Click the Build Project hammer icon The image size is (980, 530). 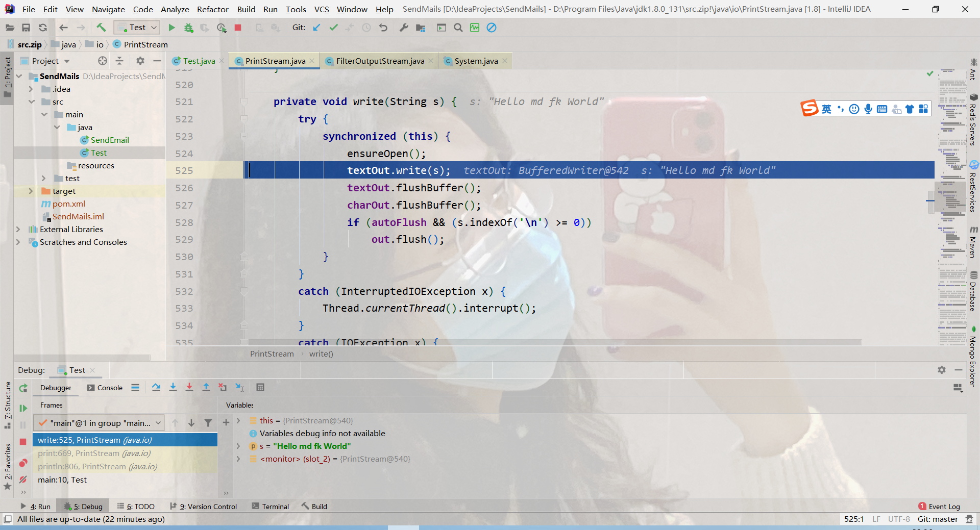(x=101, y=28)
